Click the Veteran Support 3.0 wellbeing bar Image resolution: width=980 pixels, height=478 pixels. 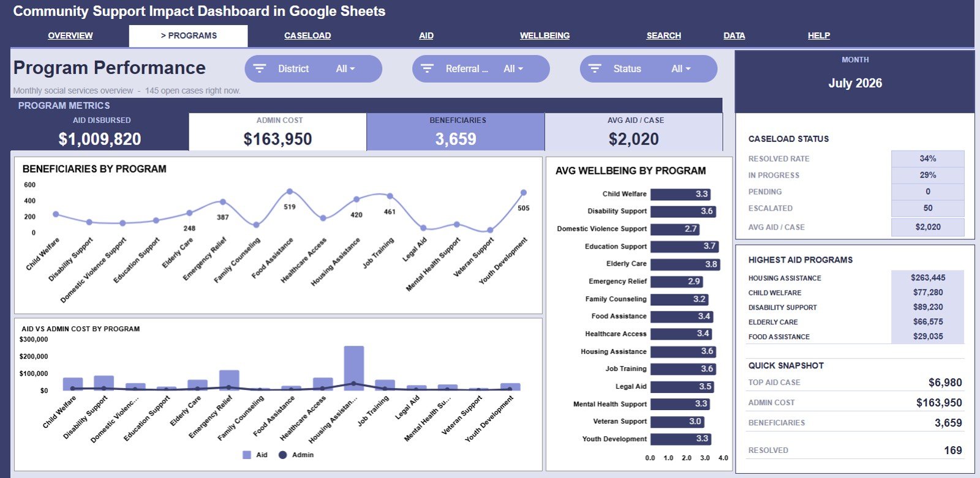tap(677, 422)
